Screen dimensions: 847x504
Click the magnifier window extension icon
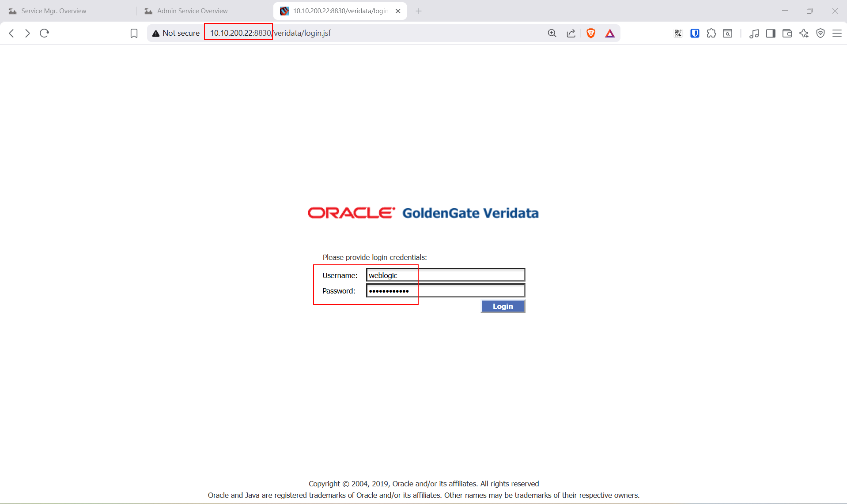coord(728,33)
